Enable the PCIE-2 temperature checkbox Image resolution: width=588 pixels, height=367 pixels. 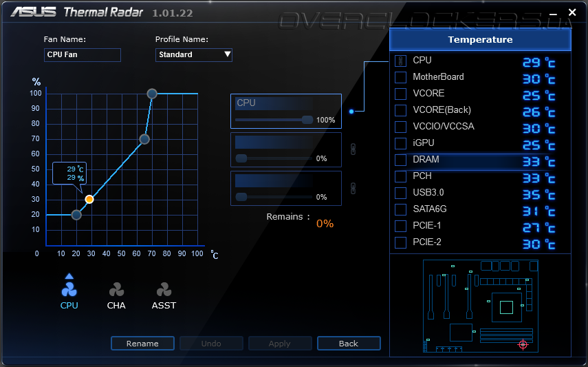pyautogui.click(x=400, y=242)
